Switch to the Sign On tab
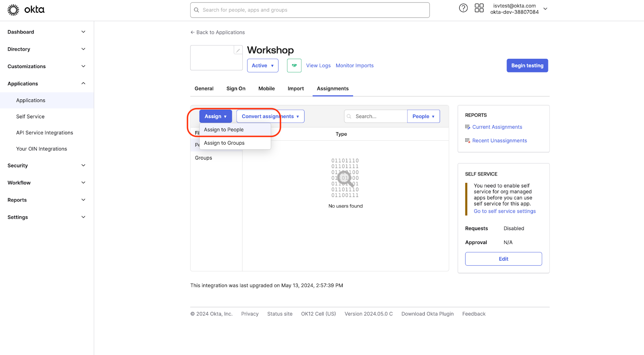Image resolution: width=644 pixels, height=355 pixels. (x=236, y=88)
